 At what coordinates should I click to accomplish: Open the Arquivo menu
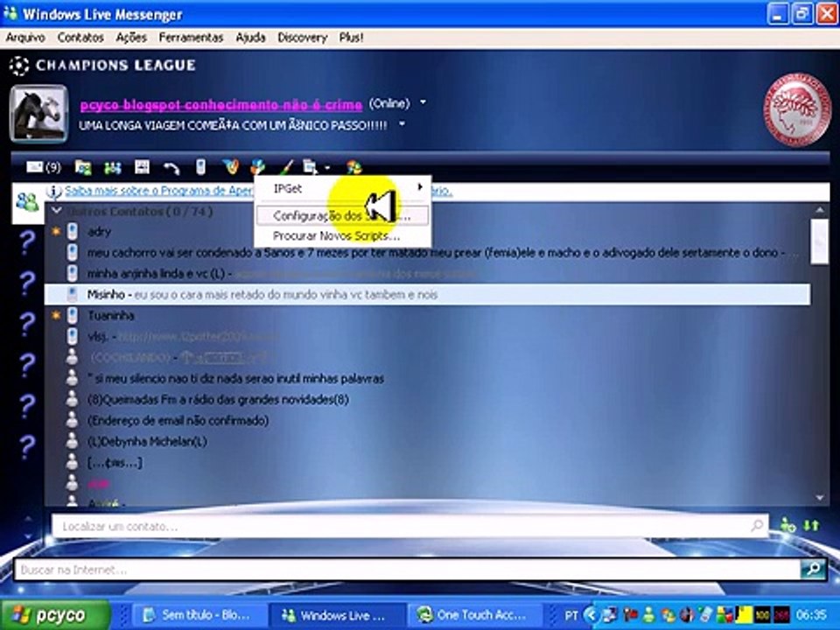25,38
